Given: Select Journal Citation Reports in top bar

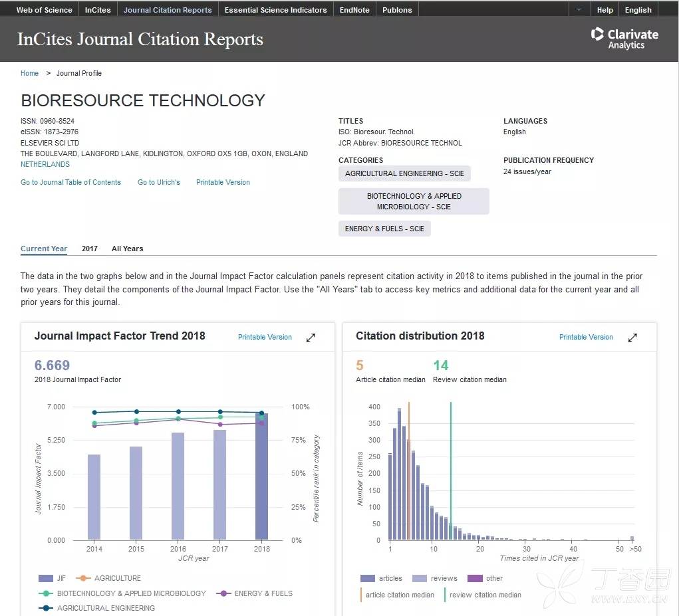Looking at the screenshot, I should (x=168, y=9).
